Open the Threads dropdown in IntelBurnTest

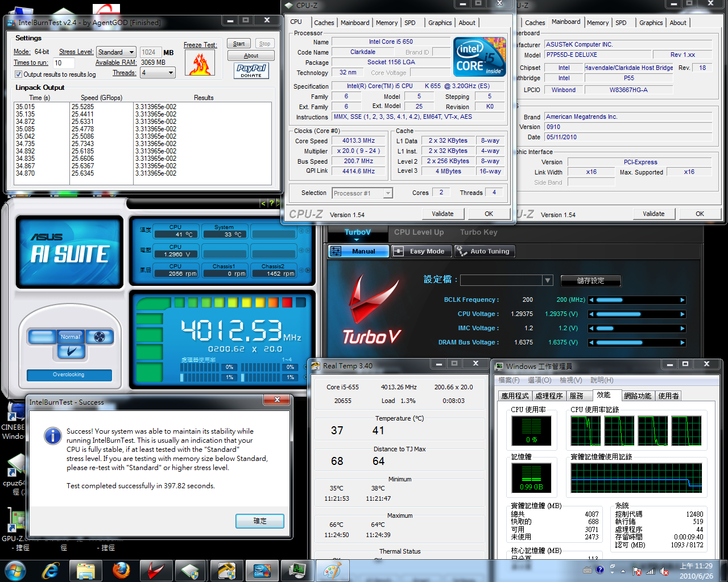pos(158,73)
